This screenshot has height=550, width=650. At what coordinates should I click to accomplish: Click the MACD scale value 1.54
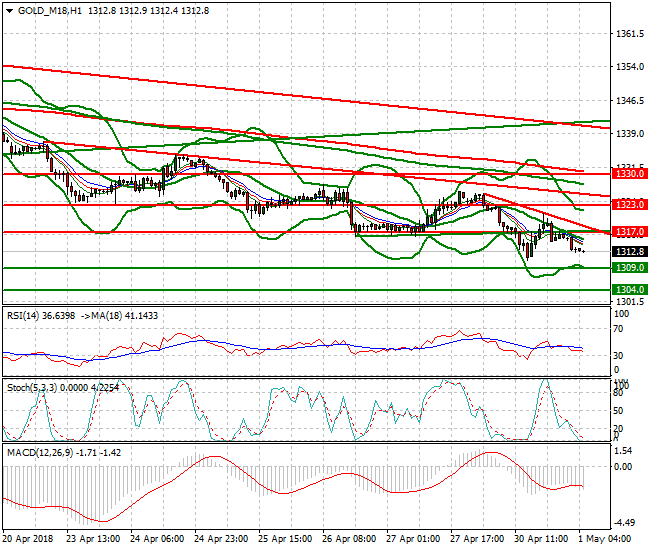pyautogui.click(x=623, y=451)
